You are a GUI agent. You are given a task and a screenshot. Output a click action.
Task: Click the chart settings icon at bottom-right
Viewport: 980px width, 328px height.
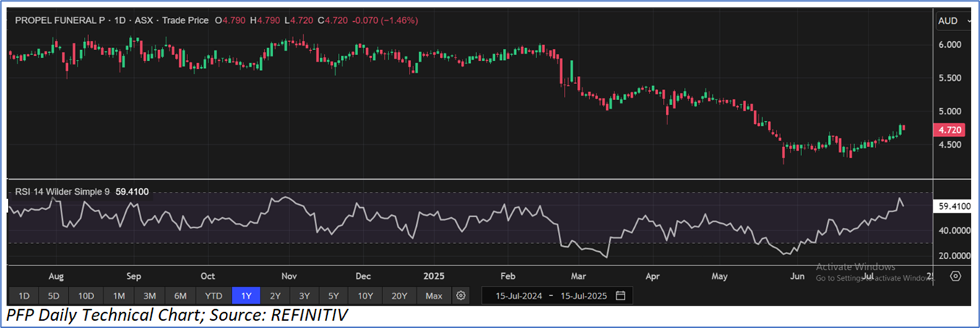[955, 276]
